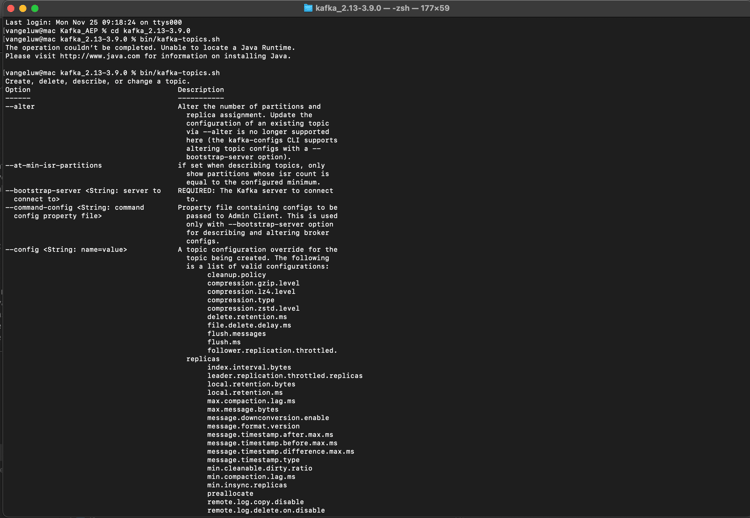Click the folder icon in the title bar

click(308, 8)
